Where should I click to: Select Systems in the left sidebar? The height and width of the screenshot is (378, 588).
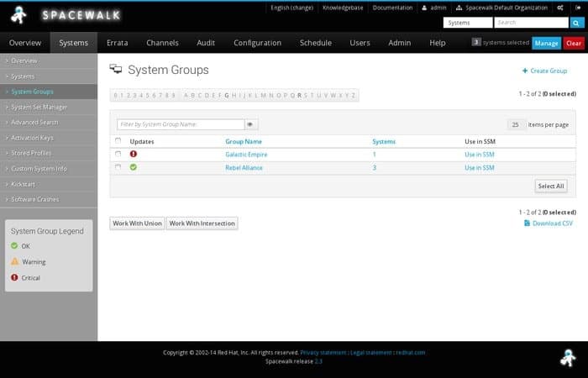coord(49,76)
